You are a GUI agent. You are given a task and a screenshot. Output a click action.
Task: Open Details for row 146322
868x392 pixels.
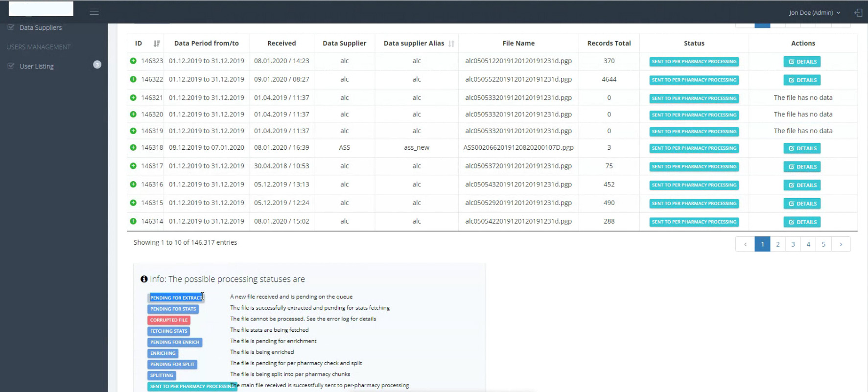click(x=802, y=80)
